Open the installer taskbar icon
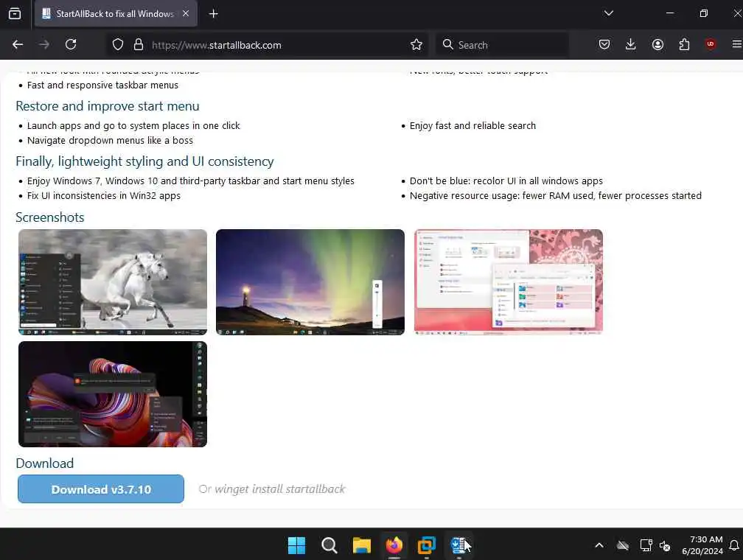This screenshot has width=743, height=560. [x=458, y=545]
